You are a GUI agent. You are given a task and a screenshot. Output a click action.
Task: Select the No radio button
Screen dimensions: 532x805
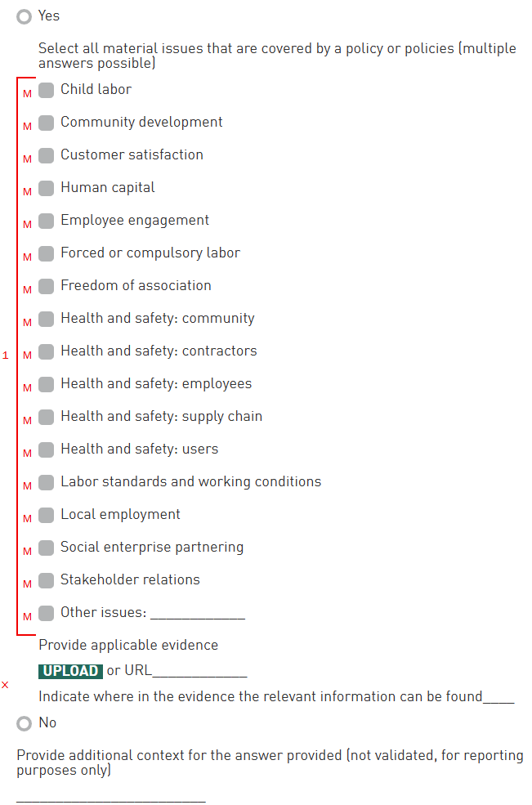[x=25, y=723]
